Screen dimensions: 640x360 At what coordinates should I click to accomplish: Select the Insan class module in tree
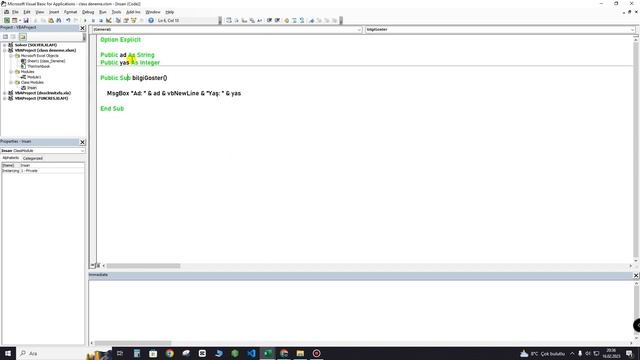[x=32, y=88]
